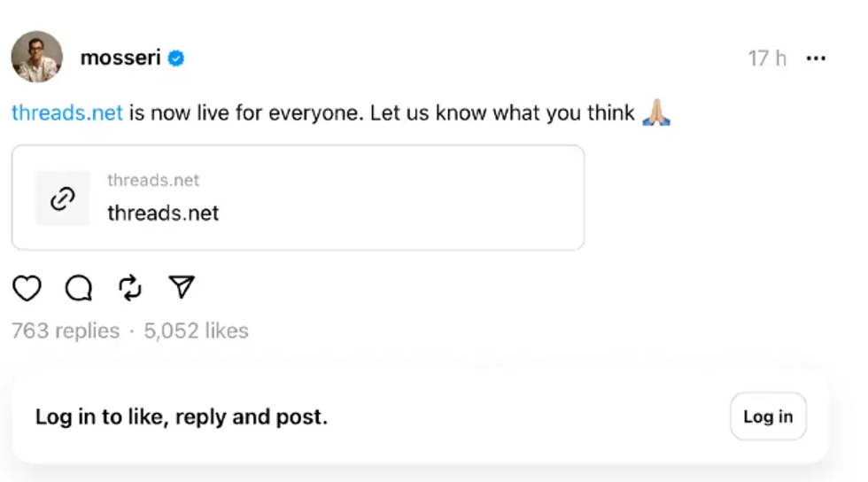Click the folded hands emoji in the post
The width and height of the screenshot is (868, 482).
pos(656,113)
